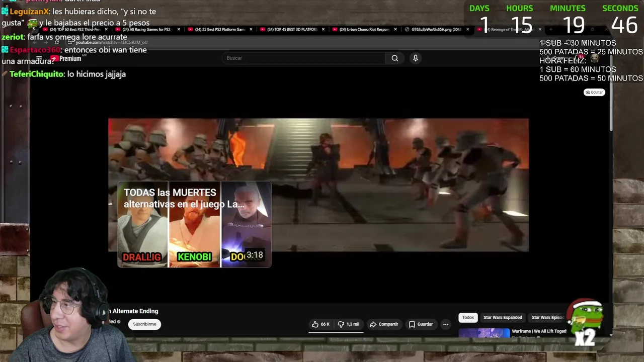The width and height of the screenshot is (644, 362).
Task: Click the HOURS countdown value 15
Action: 521,25
